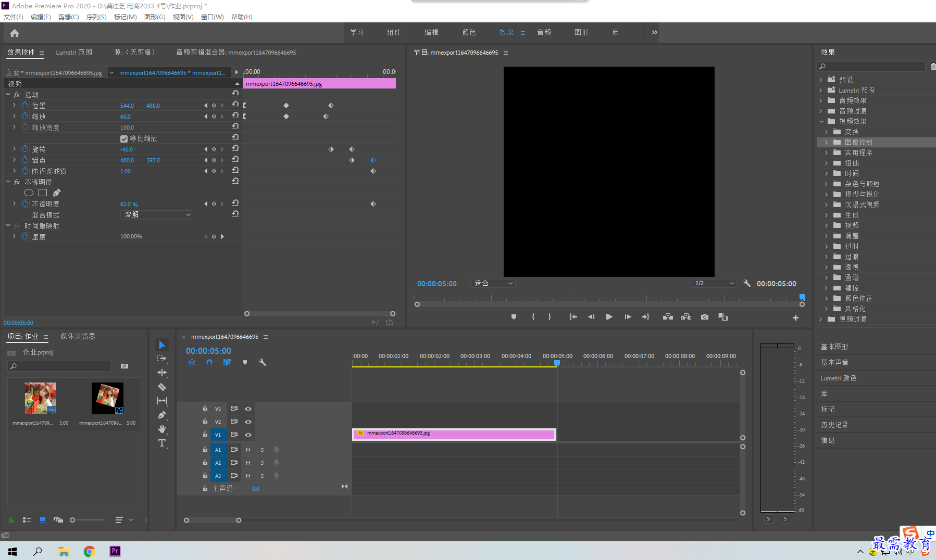
Task: Open 混合模式 dropdown showing 溶解
Action: click(157, 215)
